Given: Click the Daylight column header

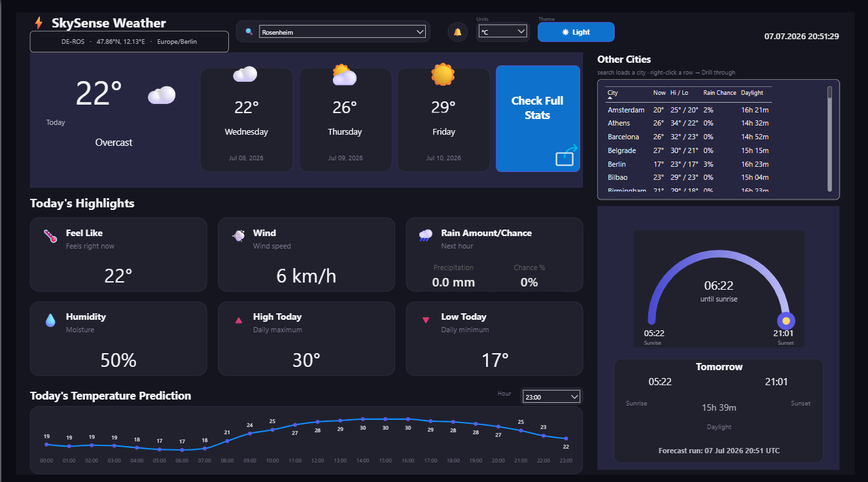Looking at the screenshot, I should [752, 93].
